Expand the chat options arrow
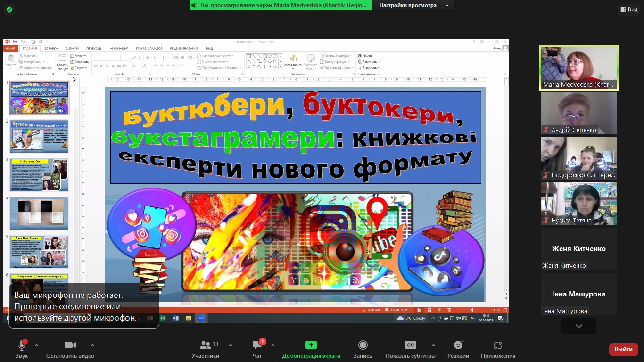Viewport: 644px width, 362px height. point(273,345)
